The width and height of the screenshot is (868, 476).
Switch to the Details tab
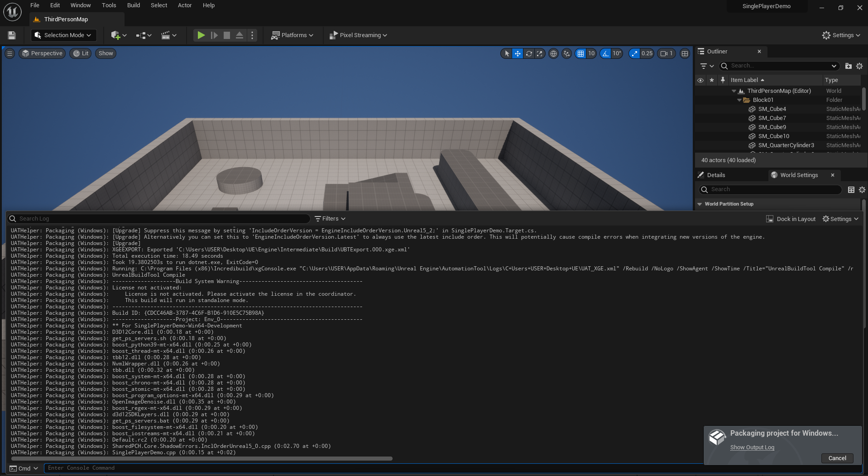pyautogui.click(x=716, y=175)
